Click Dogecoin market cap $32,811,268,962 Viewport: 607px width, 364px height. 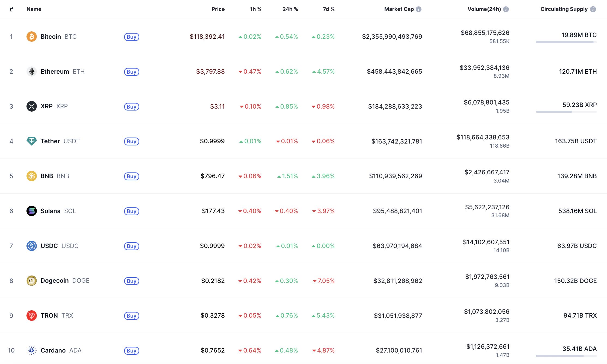398,281
